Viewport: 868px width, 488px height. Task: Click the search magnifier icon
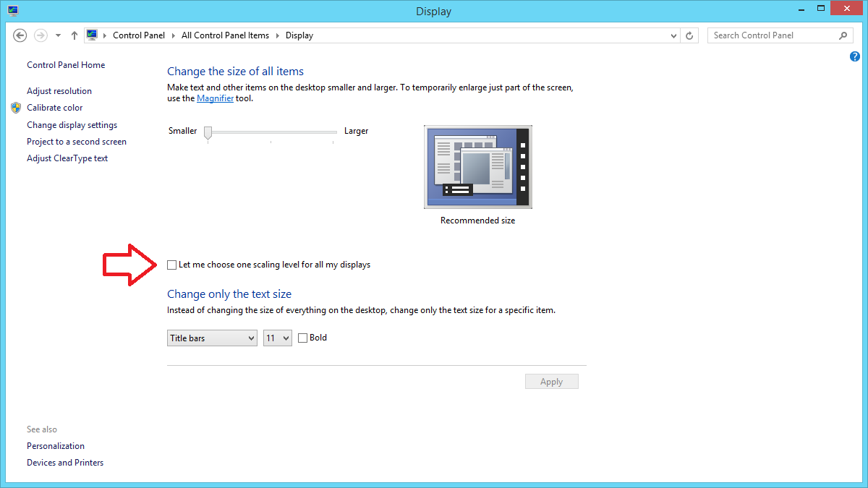pos(843,35)
